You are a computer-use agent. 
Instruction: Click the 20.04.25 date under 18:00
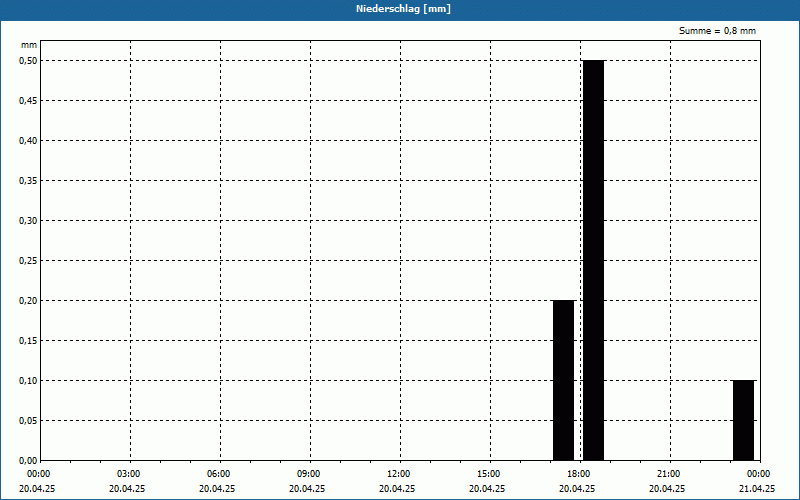point(577,489)
